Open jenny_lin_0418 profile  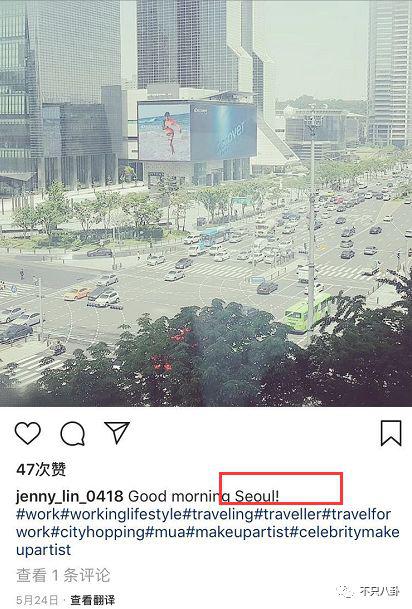click(70, 496)
